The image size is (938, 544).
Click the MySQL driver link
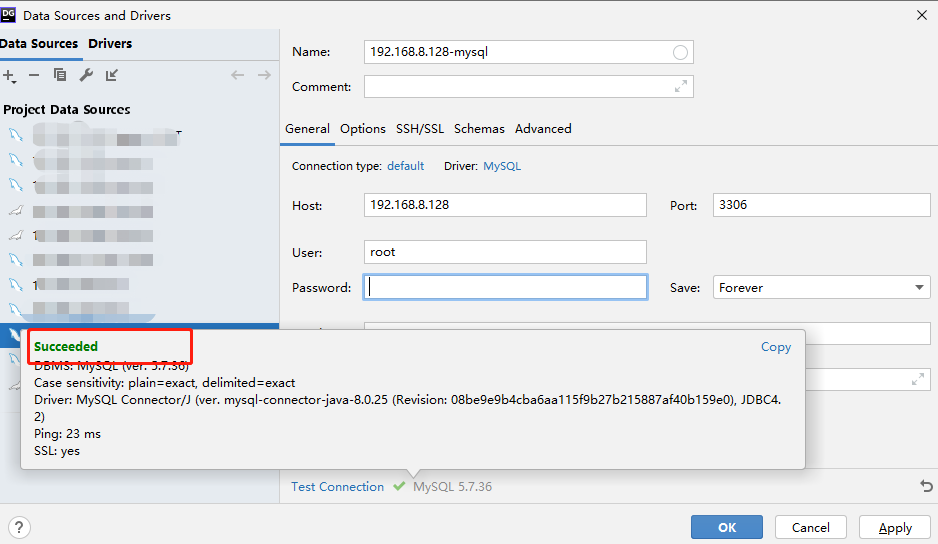coord(502,166)
